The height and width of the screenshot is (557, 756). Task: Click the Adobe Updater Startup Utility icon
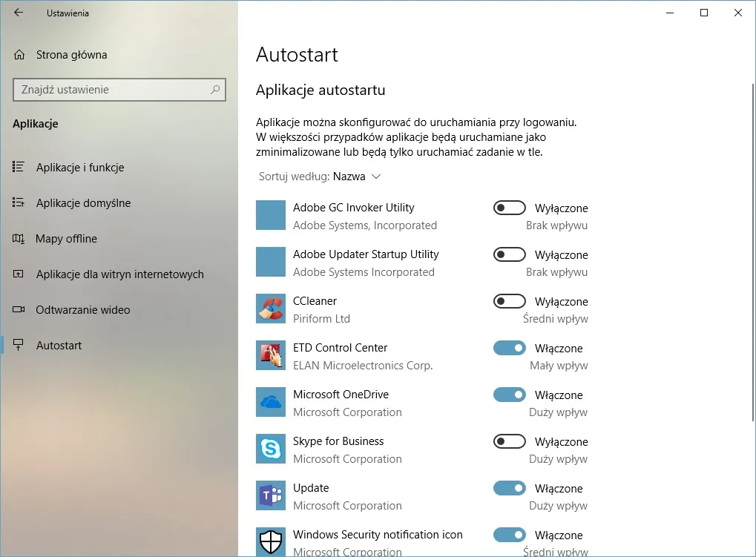269,262
